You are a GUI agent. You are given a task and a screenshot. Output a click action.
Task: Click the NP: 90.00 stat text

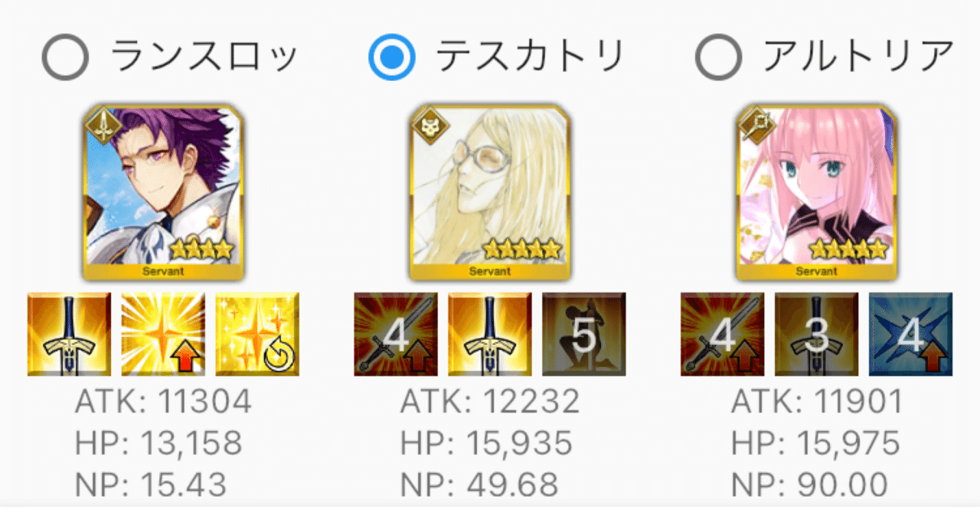(809, 484)
